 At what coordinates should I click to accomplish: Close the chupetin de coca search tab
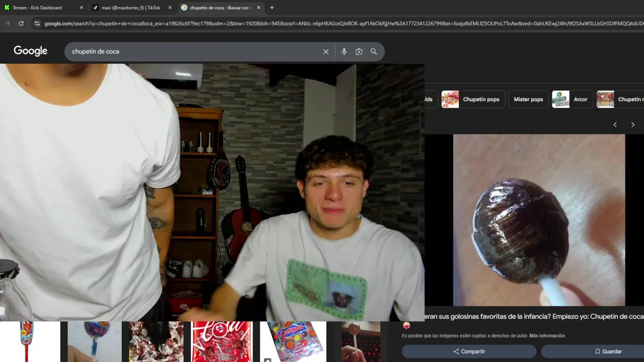click(x=259, y=8)
